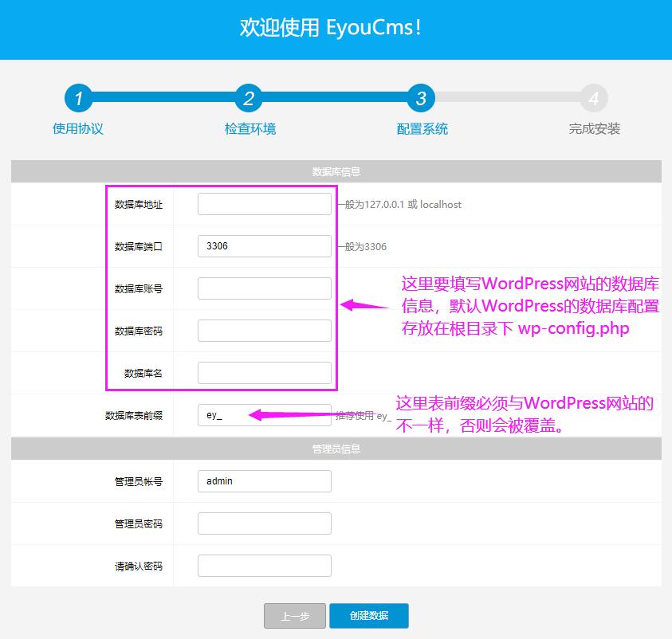Click the 数据库地址 label

pyautogui.click(x=139, y=205)
